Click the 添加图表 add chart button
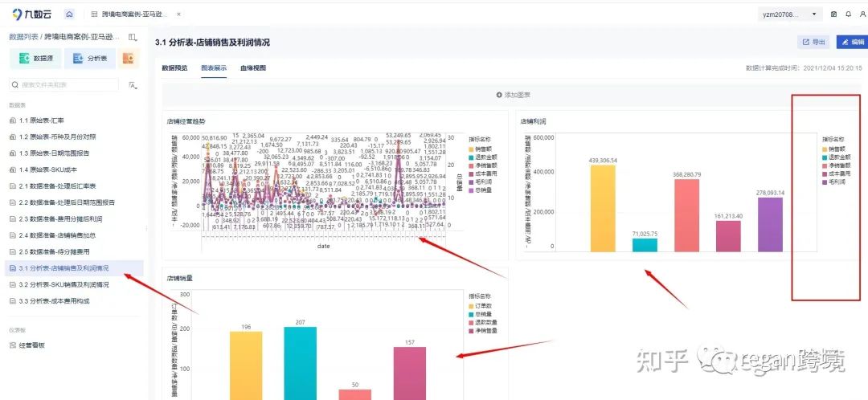868x400 pixels. point(514,95)
